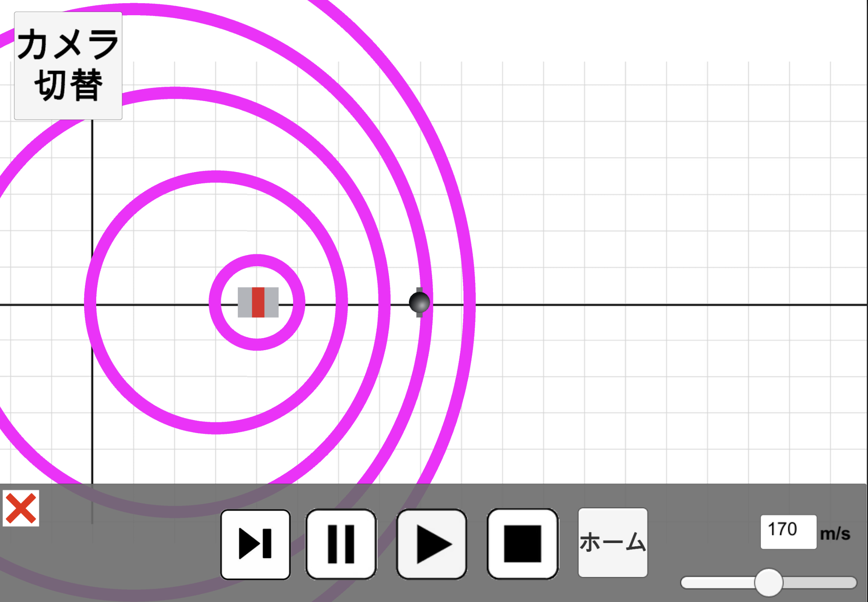Click the 170 m/s speed input field

pos(789,532)
